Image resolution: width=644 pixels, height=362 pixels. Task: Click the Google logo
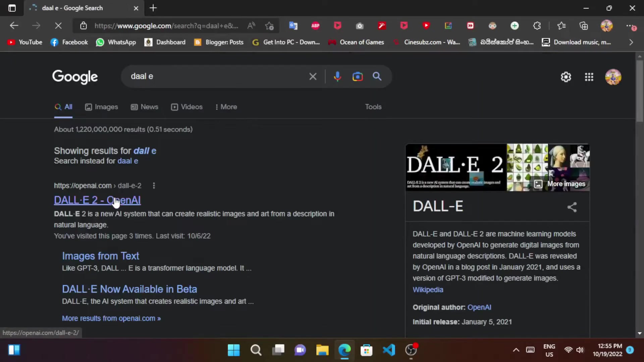[75, 77]
